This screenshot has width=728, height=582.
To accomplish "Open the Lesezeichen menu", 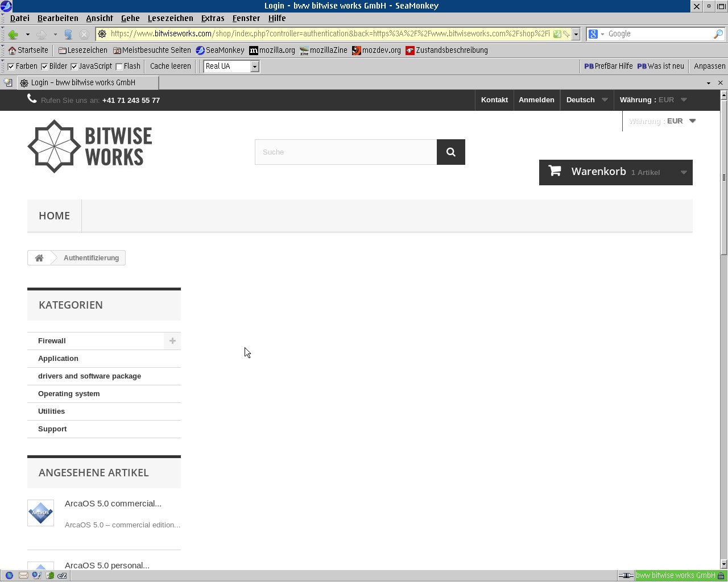I will click(171, 18).
